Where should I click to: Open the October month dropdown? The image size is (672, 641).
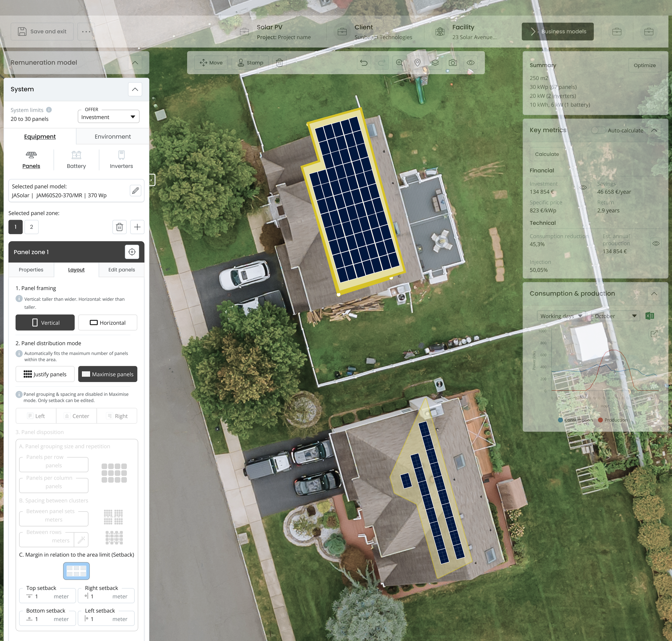point(615,316)
